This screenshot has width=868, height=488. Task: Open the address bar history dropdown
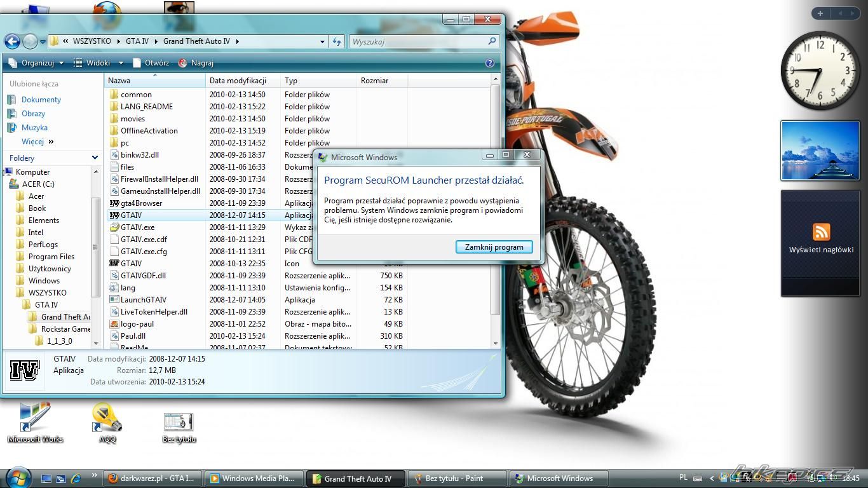pos(322,42)
